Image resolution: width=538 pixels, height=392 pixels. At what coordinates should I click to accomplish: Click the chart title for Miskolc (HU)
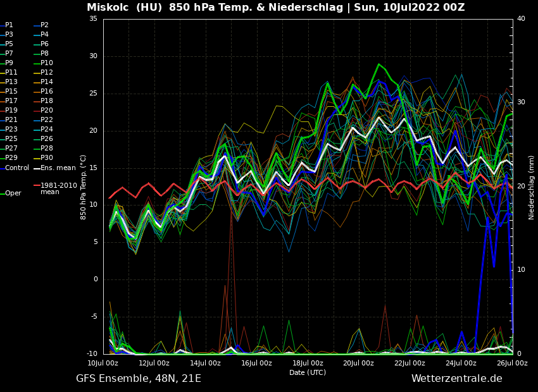275,8
